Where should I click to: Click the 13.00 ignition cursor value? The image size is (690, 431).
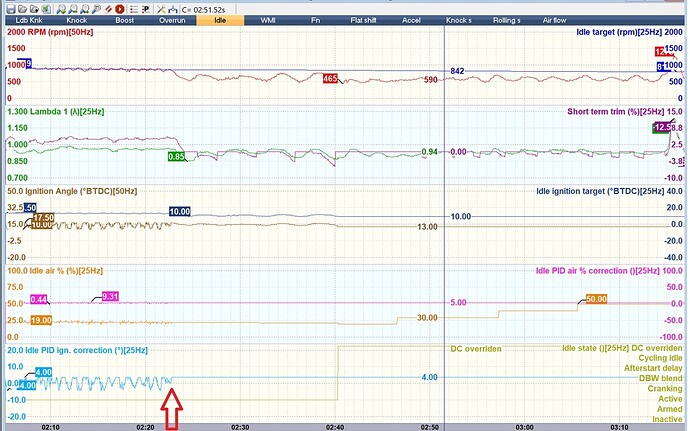[427, 227]
